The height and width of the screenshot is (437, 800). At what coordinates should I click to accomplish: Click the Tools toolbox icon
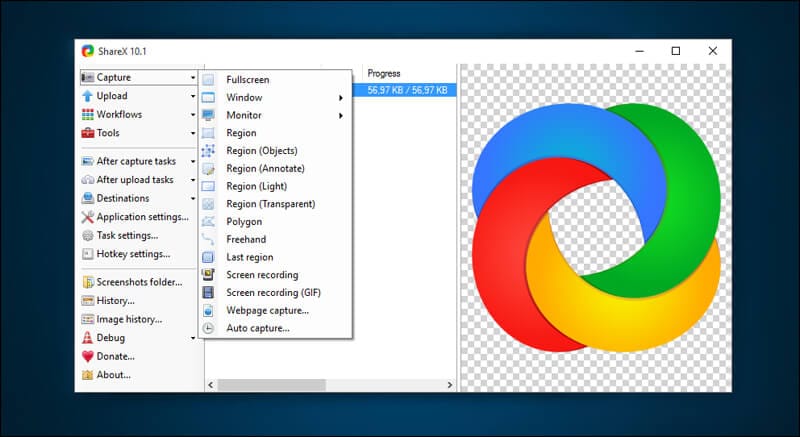pyautogui.click(x=88, y=133)
